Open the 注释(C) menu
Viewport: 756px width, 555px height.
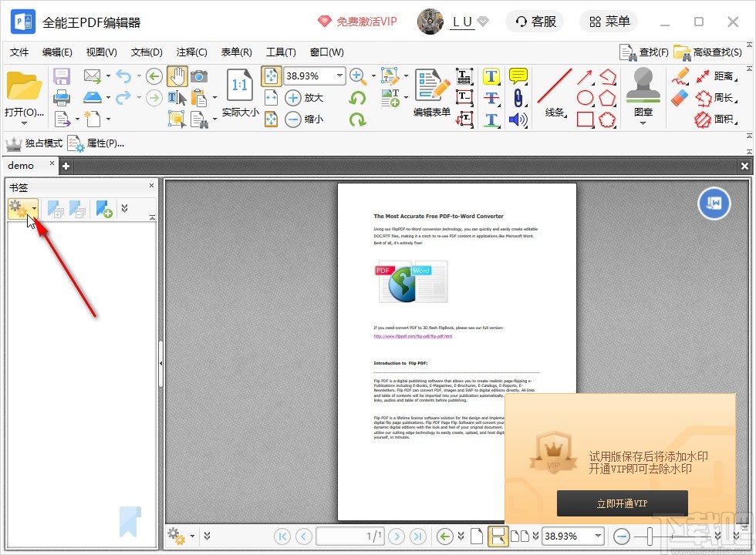(x=191, y=52)
